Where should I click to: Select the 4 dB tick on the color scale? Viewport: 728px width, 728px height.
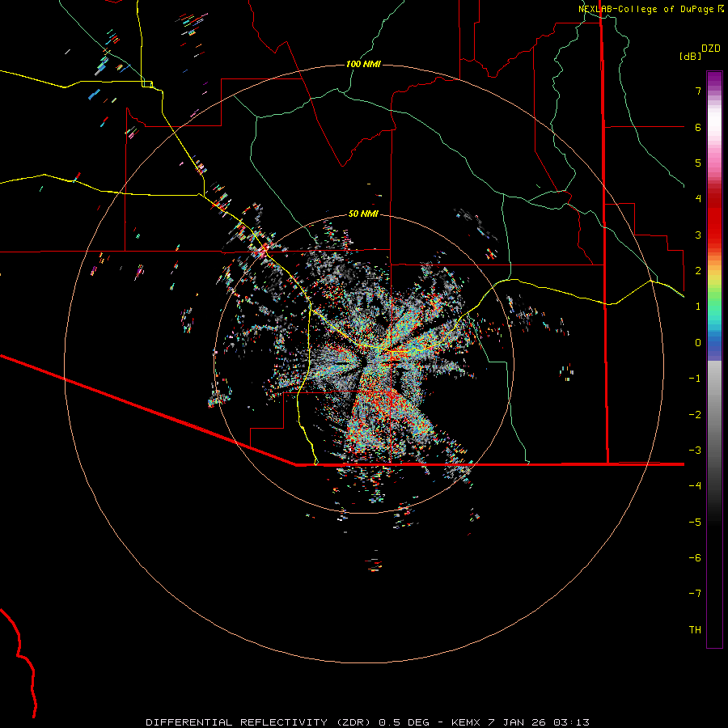pos(698,199)
